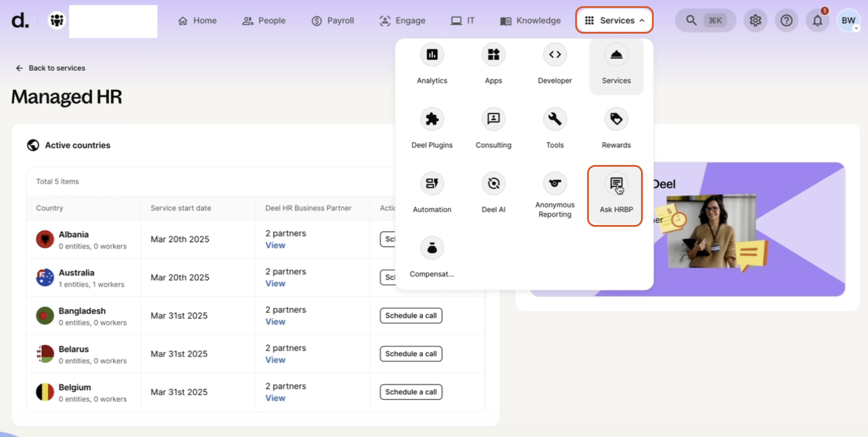Click the promo photo of woman
The image size is (868, 437).
point(711,232)
